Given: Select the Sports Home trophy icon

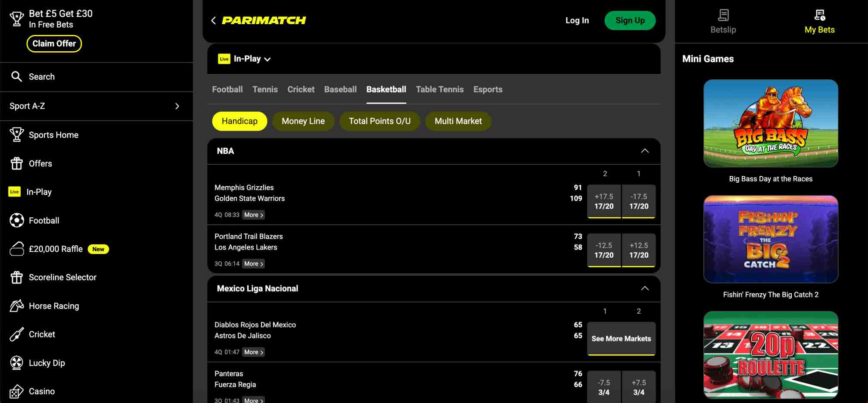Looking at the screenshot, I should click(x=16, y=134).
